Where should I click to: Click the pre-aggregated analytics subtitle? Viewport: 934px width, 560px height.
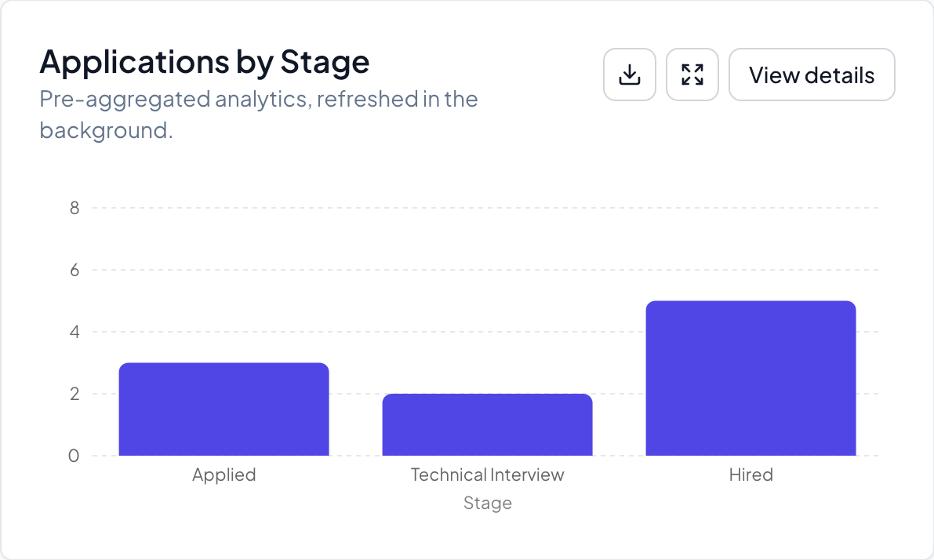[259, 115]
